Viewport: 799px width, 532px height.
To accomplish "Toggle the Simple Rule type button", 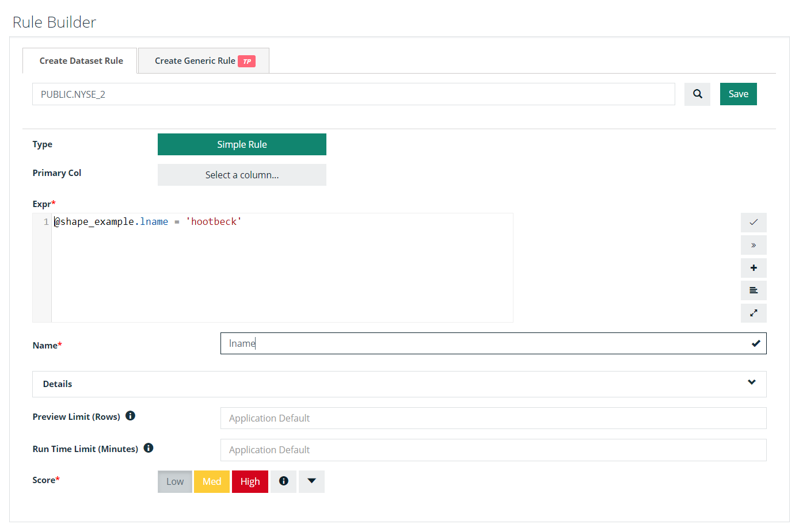I will [x=242, y=144].
